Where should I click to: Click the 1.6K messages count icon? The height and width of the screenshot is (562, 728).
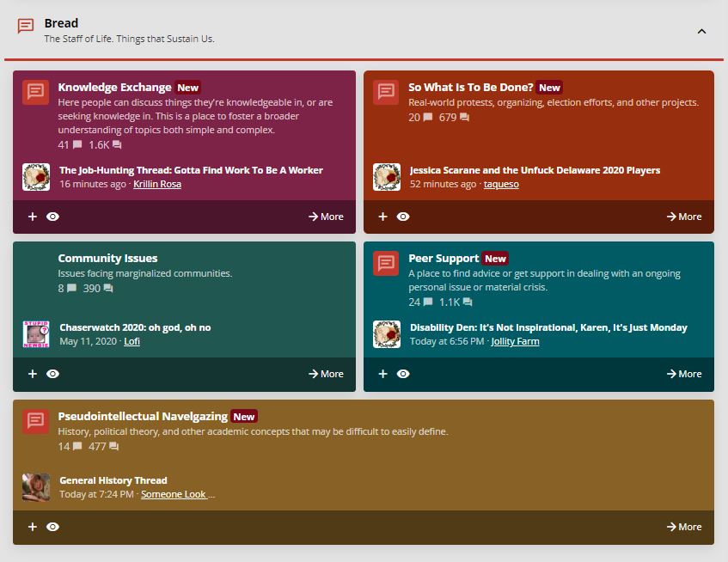tap(117, 145)
